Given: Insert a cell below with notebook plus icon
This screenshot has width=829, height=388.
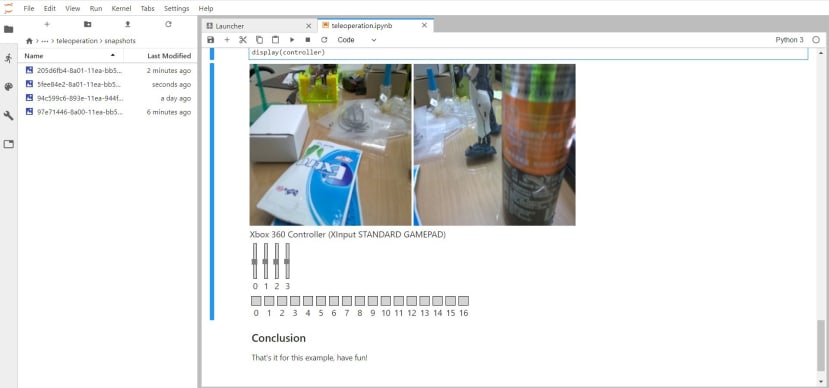Looking at the screenshot, I should tap(227, 40).
